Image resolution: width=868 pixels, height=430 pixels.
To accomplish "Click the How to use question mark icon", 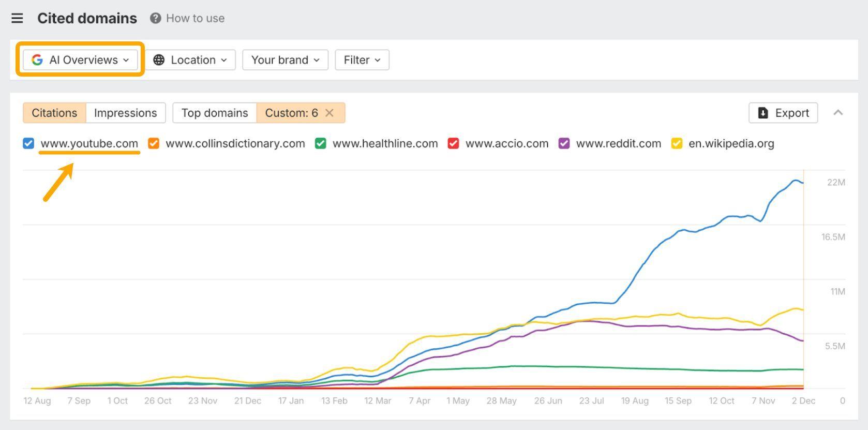I will coord(155,19).
